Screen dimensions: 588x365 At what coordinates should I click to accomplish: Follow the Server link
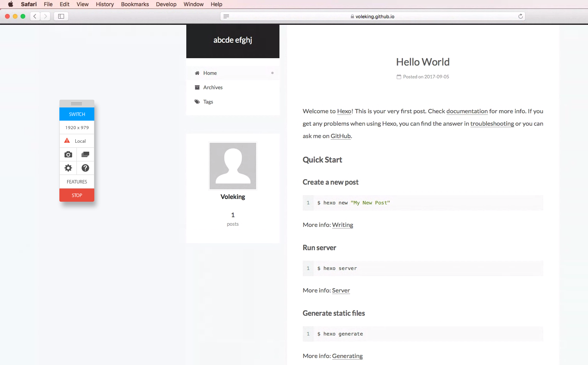click(341, 291)
